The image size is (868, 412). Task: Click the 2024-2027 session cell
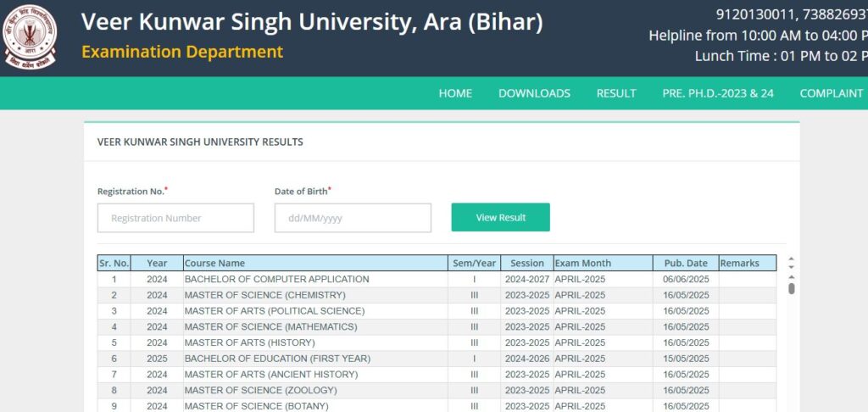point(527,279)
